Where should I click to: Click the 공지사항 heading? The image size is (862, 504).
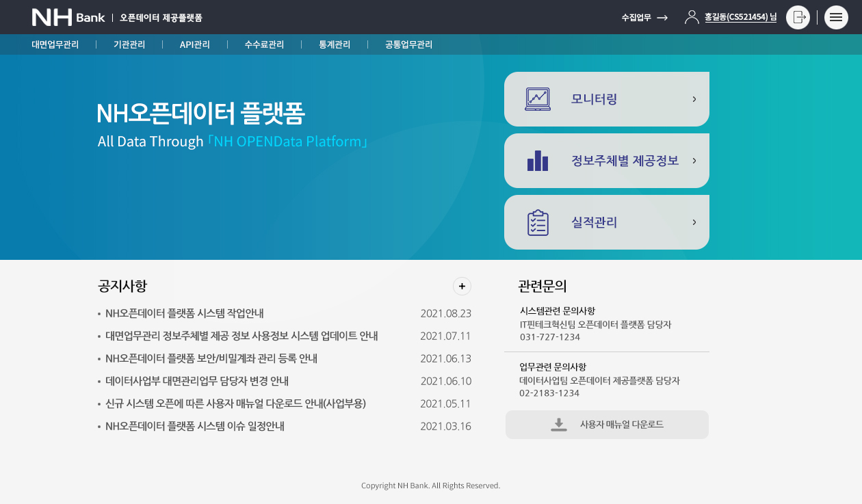[122, 286]
